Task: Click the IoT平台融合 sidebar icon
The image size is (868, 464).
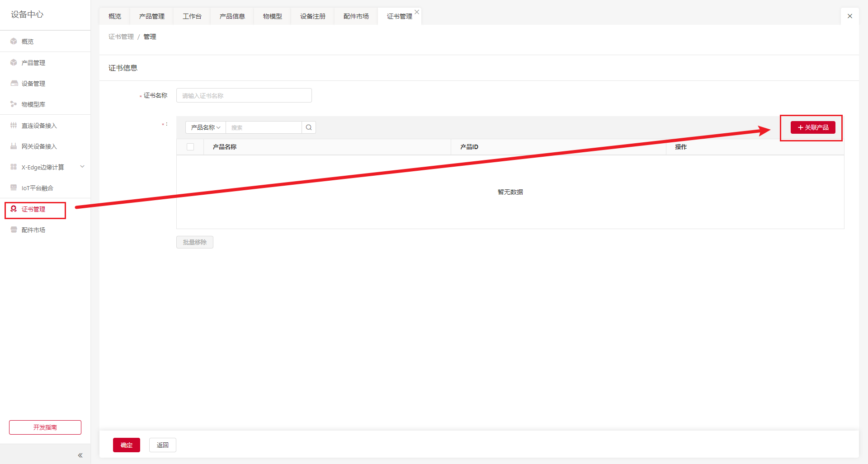Action: coord(14,187)
